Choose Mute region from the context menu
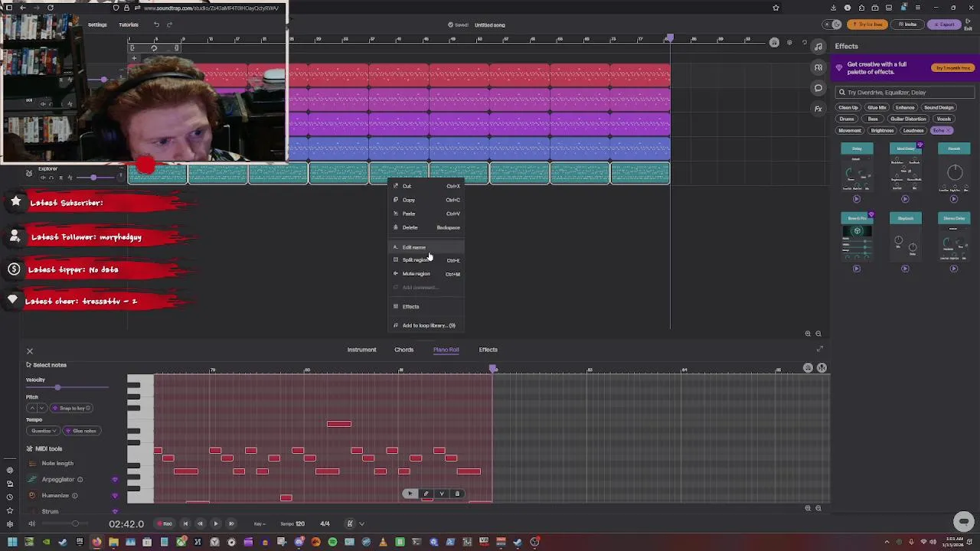Screen dimensions: 980x551 pos(426,274)
